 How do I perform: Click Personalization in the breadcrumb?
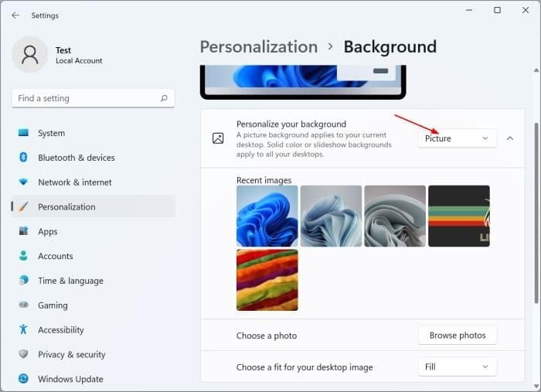pyautogui.click(x=259, y=47)
